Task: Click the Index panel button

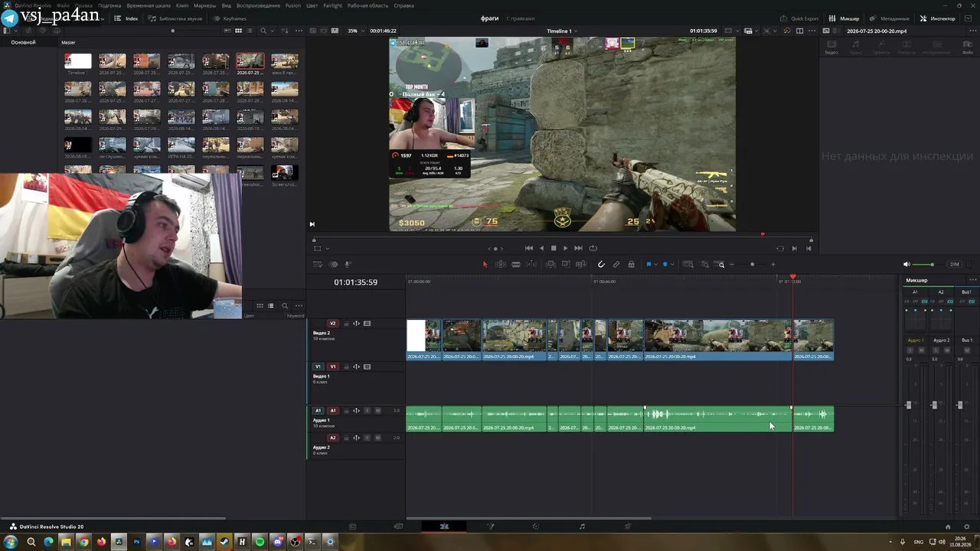Action: pos(126,18)
